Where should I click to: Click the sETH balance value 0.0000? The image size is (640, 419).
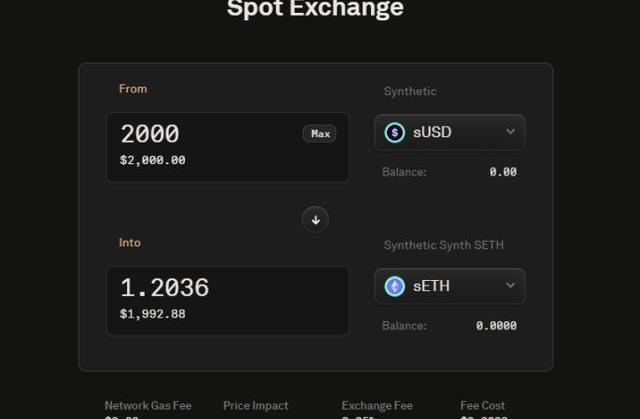click(496, 326)
